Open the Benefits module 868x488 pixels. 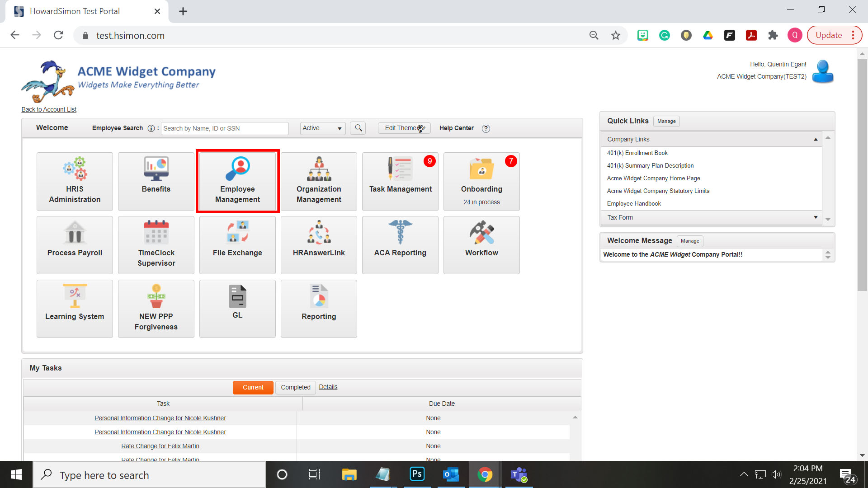tap(156, 181)
